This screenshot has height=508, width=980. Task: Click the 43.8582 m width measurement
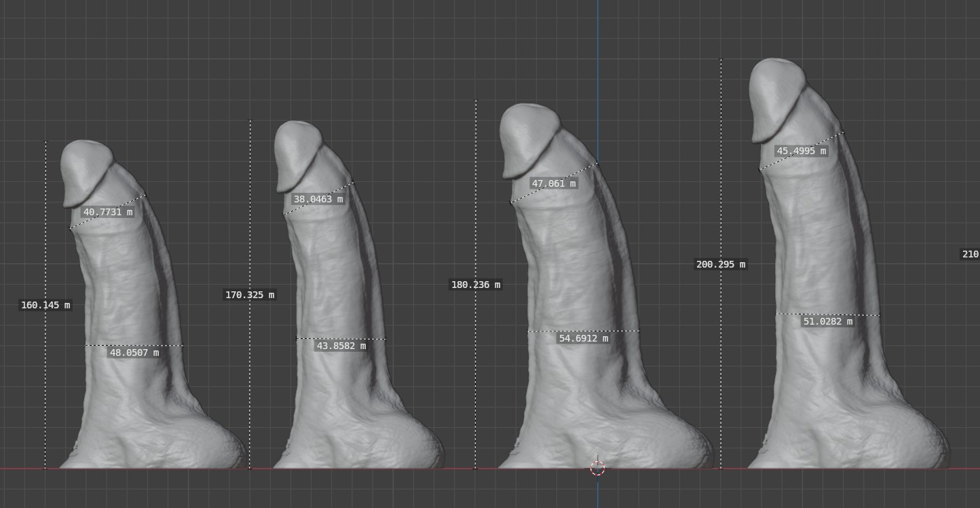click(341, 346)
